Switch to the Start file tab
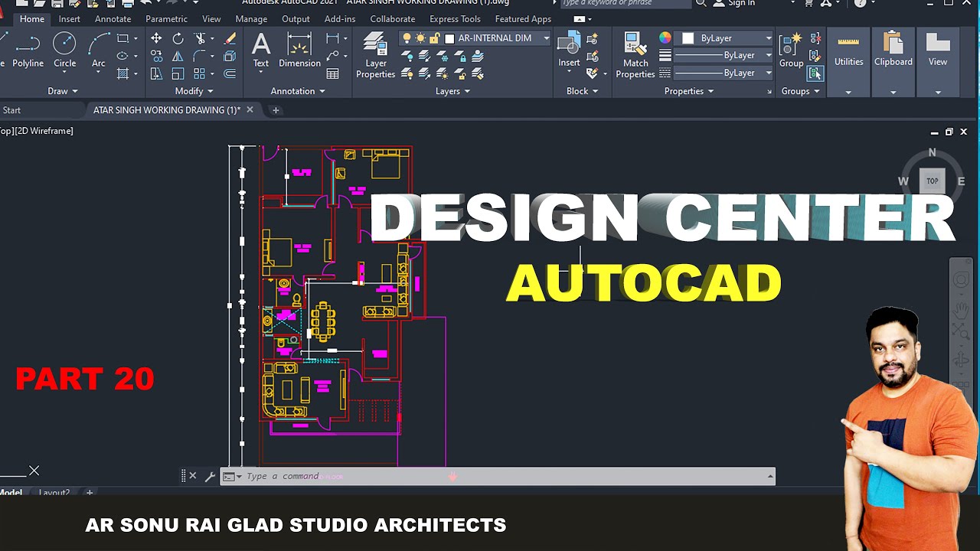This screenshot has width=980, height=551. pos(11,110)
